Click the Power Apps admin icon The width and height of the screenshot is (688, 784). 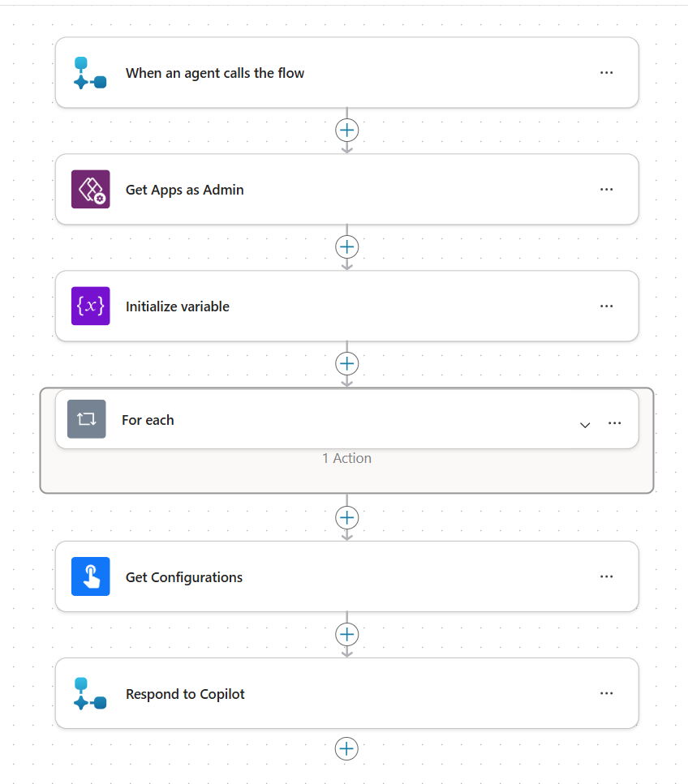pos(90,190)
